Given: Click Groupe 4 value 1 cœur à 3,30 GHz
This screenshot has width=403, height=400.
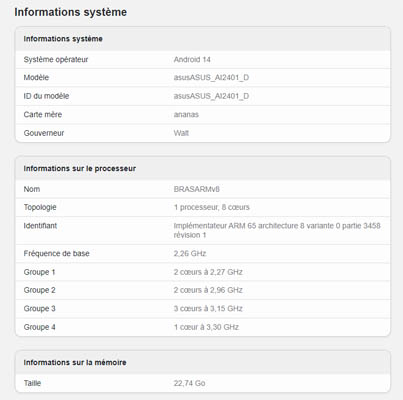Looking at the screenshot, I should (206, 327).
